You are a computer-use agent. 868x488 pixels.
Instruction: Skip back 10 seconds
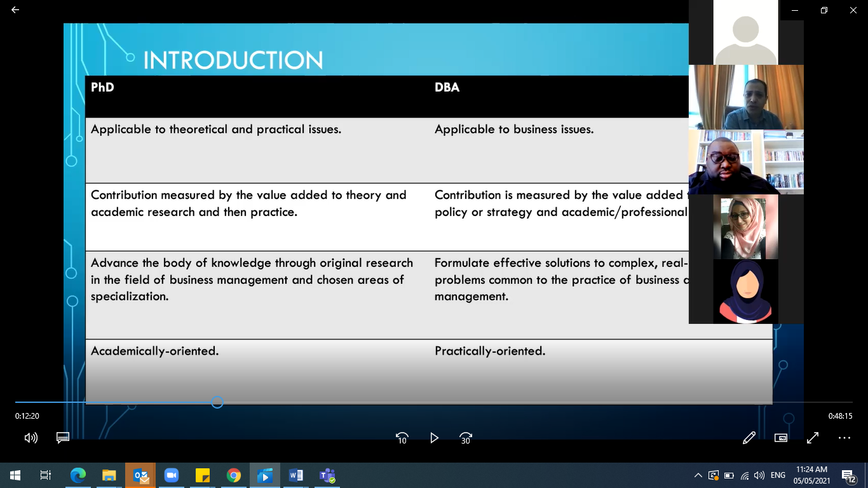pos(402,438)
